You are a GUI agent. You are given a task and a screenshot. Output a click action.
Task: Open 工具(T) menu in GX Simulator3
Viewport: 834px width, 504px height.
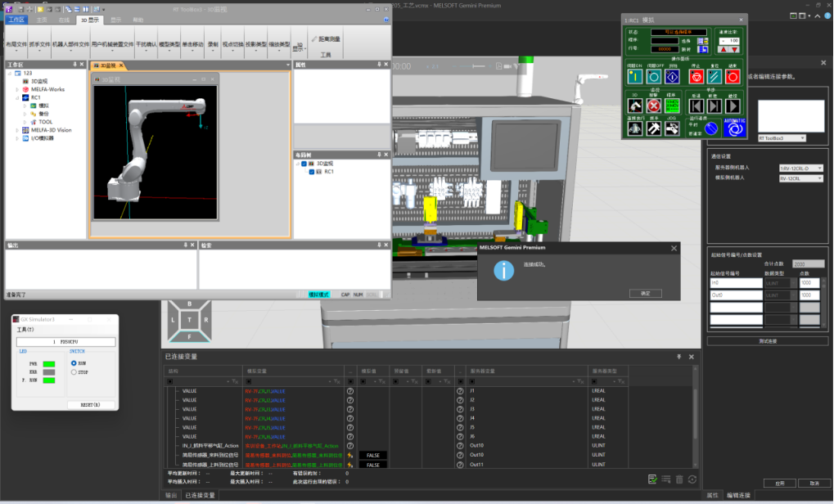tap(25, 330)
